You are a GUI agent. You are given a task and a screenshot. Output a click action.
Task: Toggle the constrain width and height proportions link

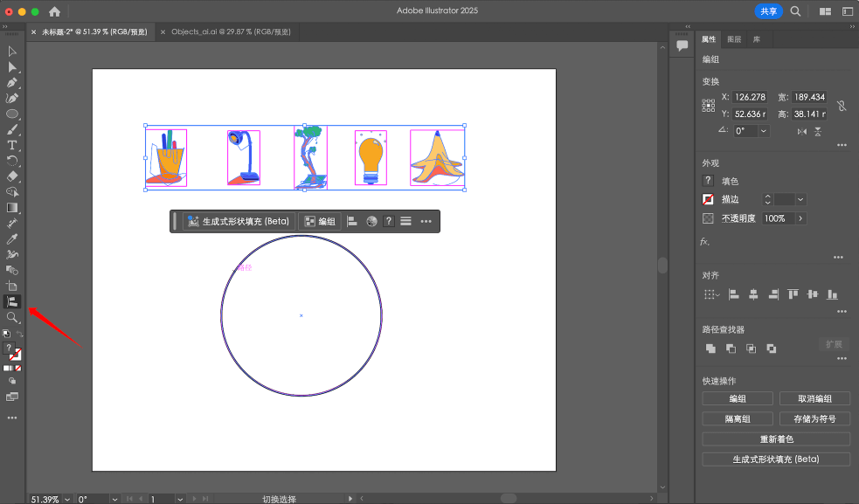pyautogui.click(x=842, y=107)
